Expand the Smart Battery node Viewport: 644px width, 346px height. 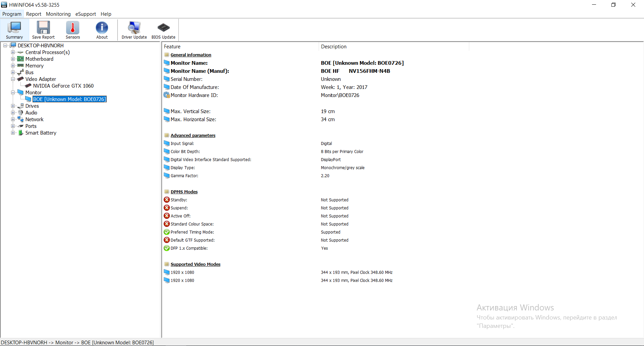point(13,133)
